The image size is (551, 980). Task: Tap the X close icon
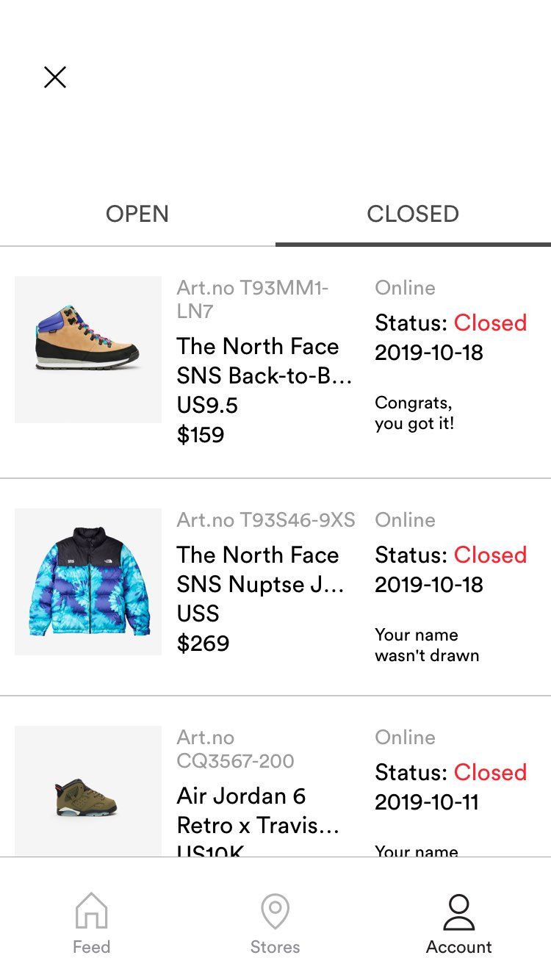(x=55, y=77)
